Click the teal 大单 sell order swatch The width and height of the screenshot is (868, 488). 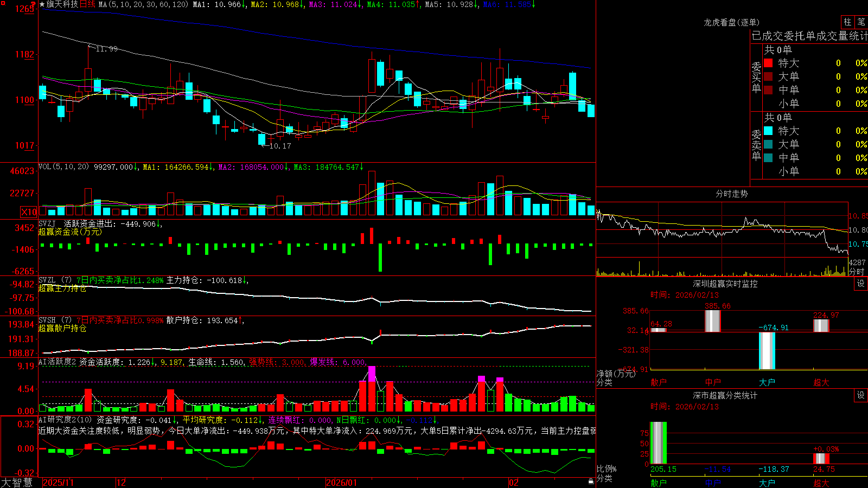pos(768,144)
